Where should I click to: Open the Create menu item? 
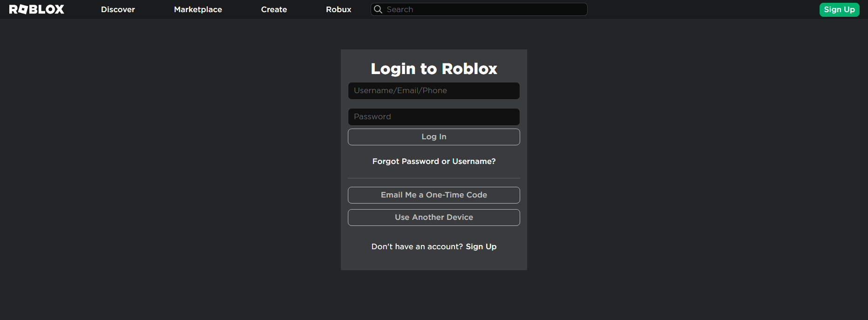[274, 9]
